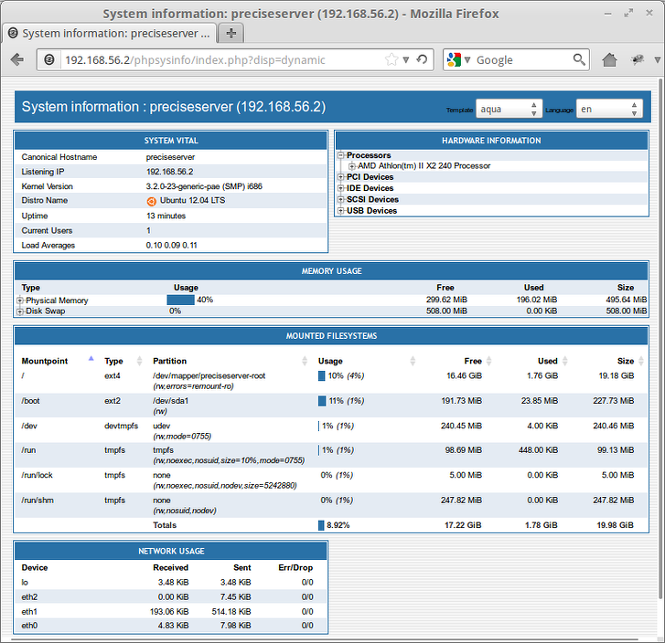Click the 'eth0' network device row
The width and height of the screenshot is (665, 643).
(x=171, y=625)
